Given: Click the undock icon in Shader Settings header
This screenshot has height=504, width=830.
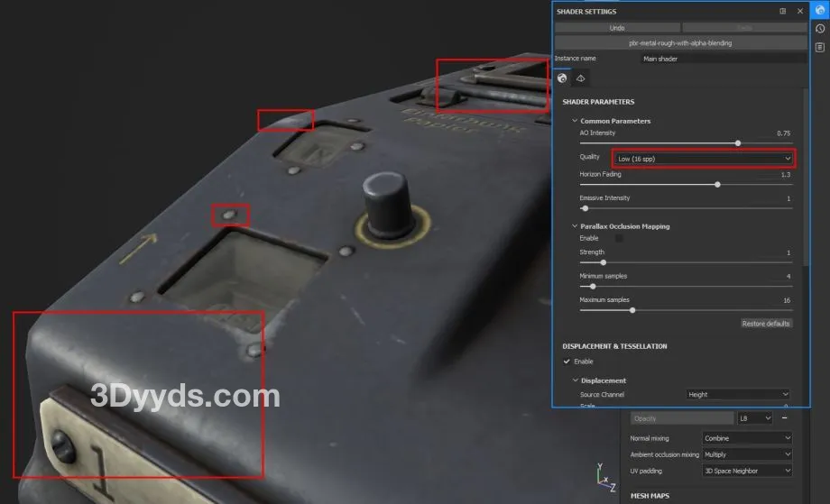Looking at the screenshot, I should [x=783, y=11].
